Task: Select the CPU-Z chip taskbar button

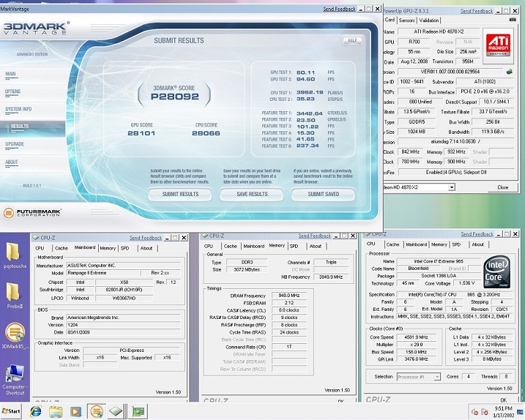Action: (x=117, y=411)
